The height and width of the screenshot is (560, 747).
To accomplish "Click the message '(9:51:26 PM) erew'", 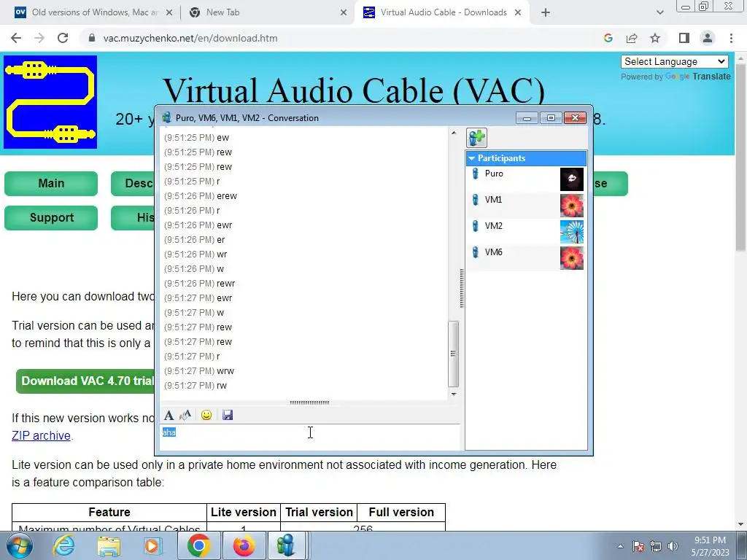I will coord(201,196).
